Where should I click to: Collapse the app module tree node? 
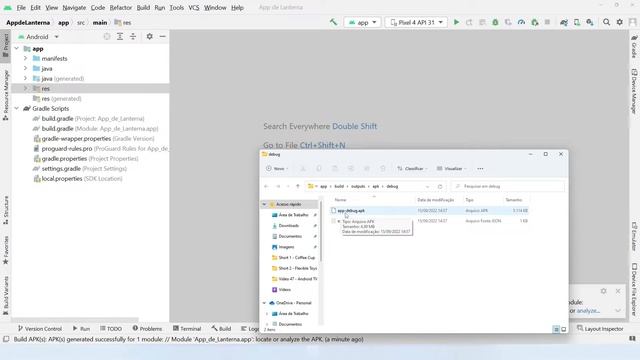tap(17, 49)
